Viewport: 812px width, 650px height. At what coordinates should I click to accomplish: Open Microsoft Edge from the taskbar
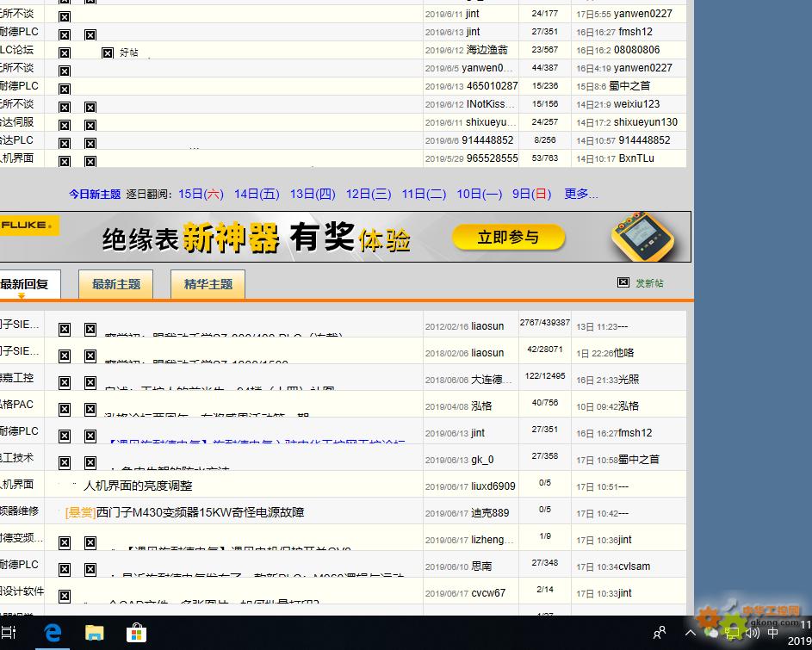(53, 633)
